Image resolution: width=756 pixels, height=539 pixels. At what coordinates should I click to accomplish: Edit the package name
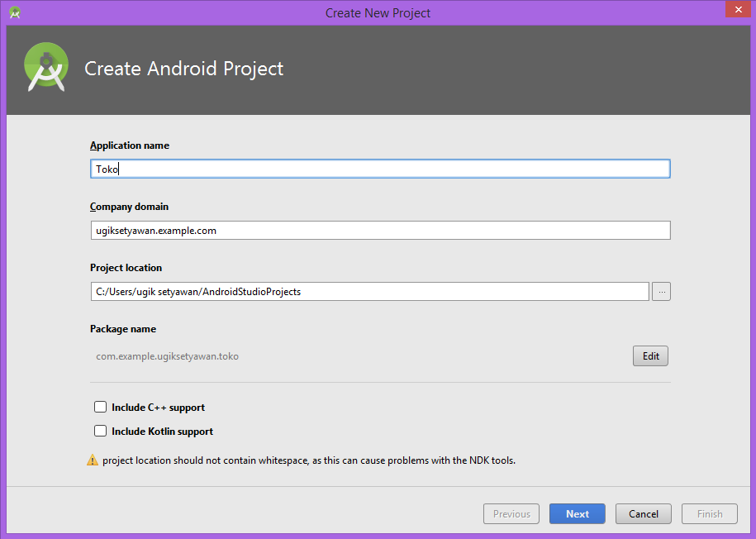(x=649, y=355)
